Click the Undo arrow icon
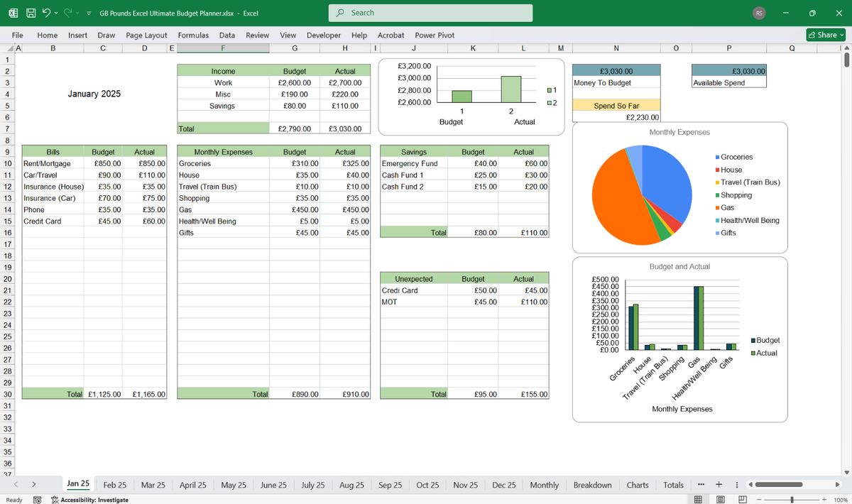This screenshot has width=852, height=504. point(46,13)
